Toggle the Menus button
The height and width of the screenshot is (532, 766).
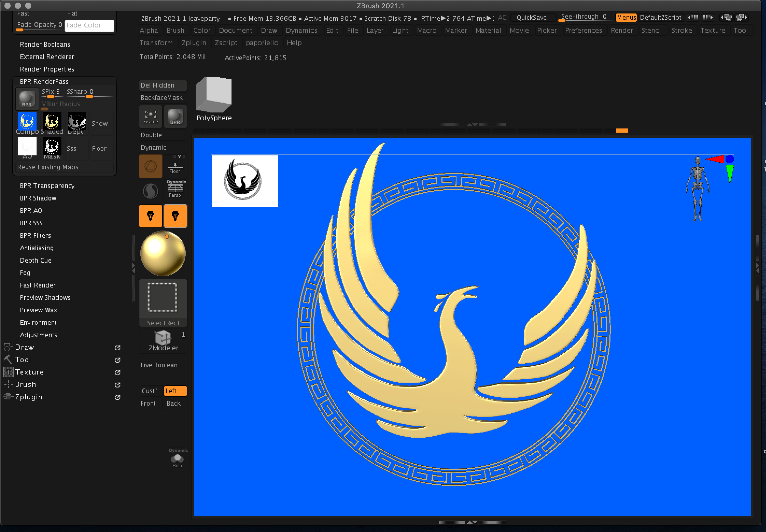(626, 17)
